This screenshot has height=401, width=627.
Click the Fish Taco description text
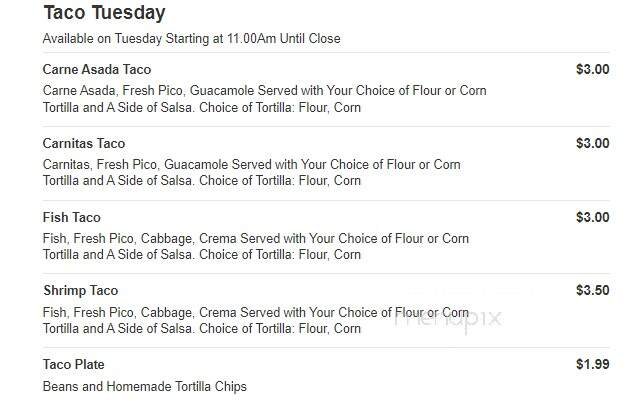click(x=255, y=246)
